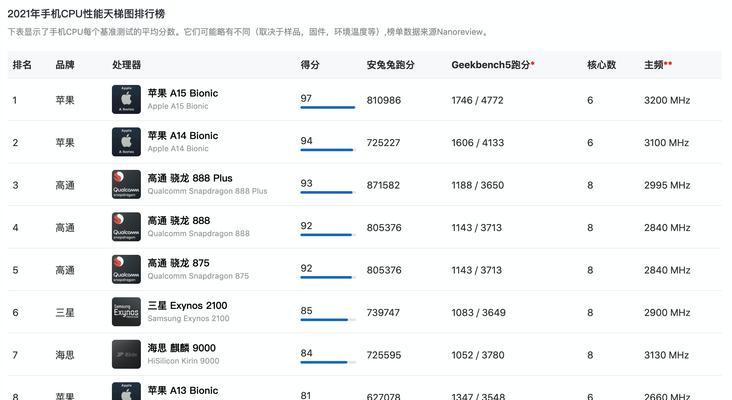The width and height of the screenshot is (732, 400).
Task: Click the score bar under 84
Action: click(328, 362)
